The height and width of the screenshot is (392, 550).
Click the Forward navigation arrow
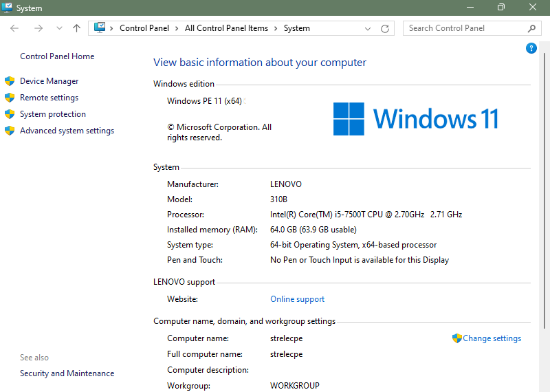(x=38, y=28)
